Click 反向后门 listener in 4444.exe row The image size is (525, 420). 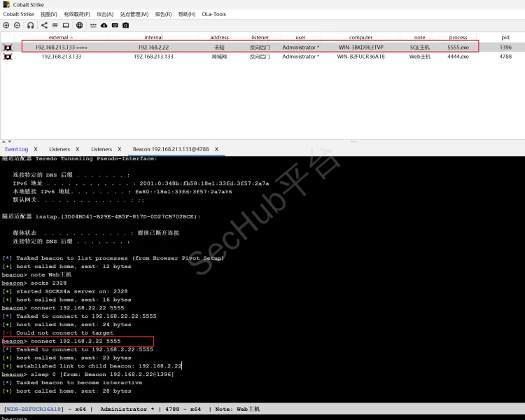coord(260,57)
